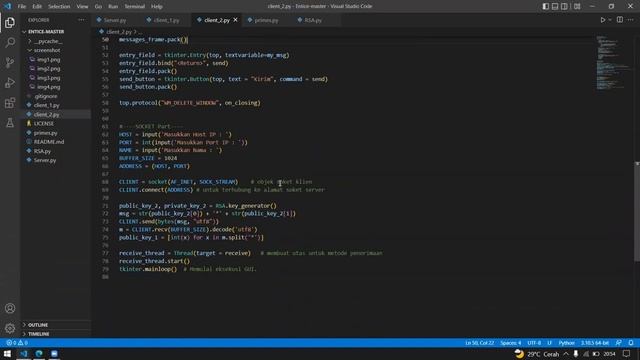Open the View menu
The image size is (640, 360).
82,6
